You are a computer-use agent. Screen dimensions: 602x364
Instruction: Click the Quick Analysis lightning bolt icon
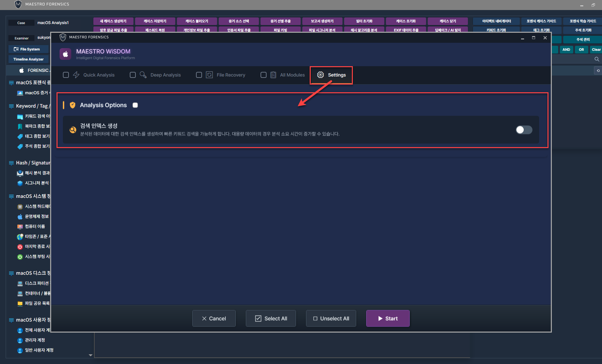[76, 75]
